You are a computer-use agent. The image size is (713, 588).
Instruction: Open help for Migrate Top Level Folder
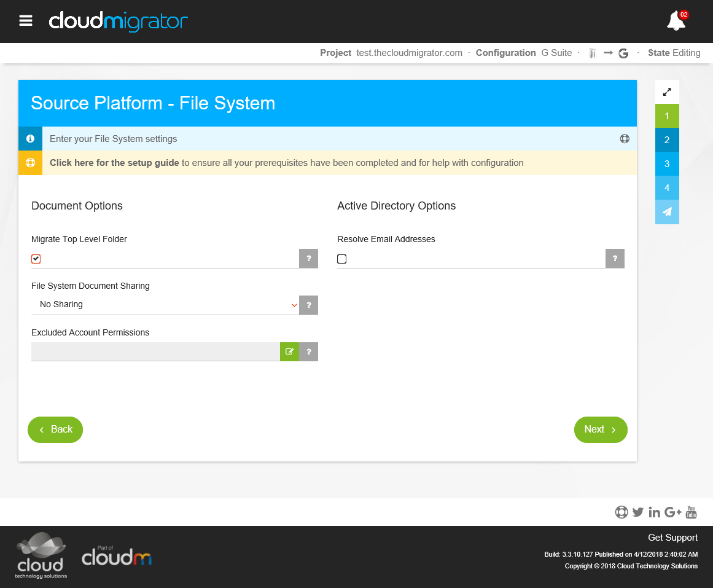[x=308, y=259]
